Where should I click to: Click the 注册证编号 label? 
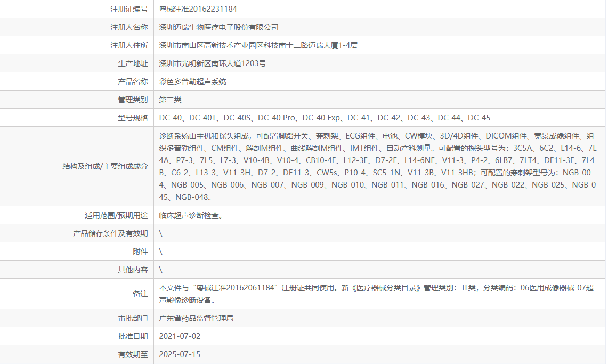[x=129, y=9]
